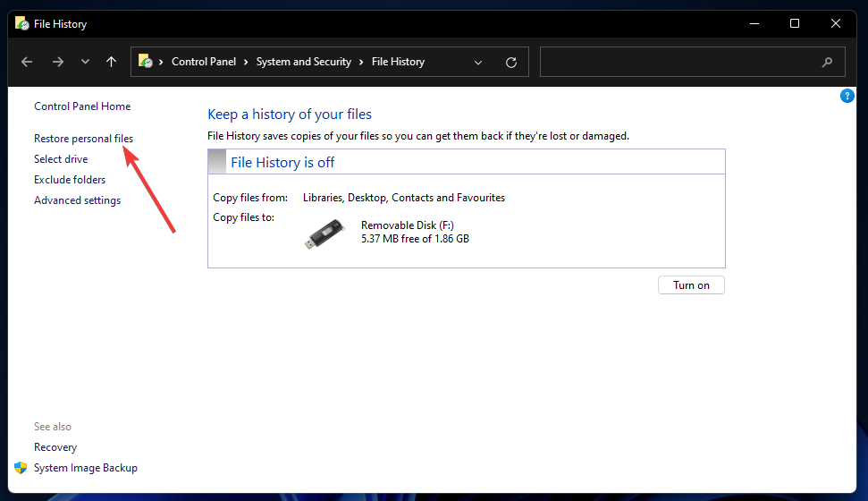Select System and Security in breadcrumb

(x=304, y=62)
